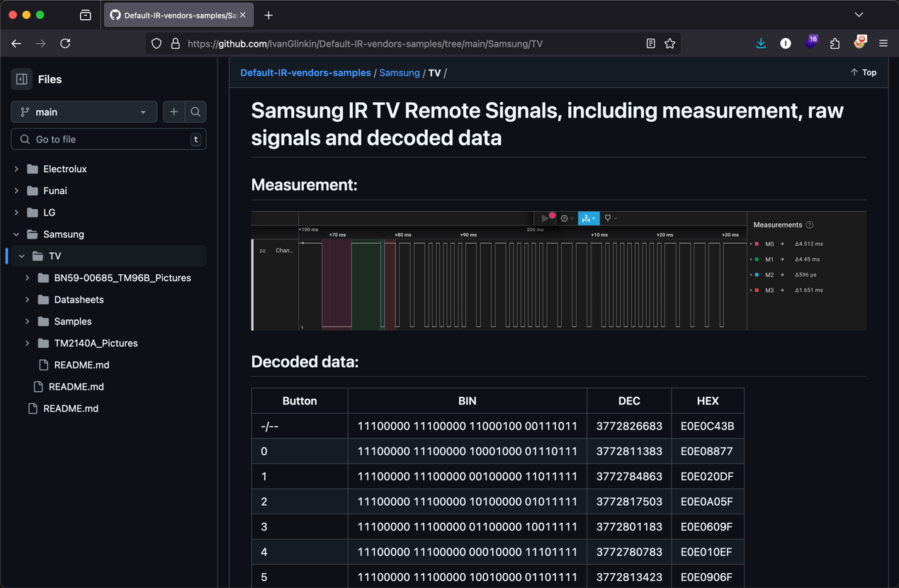Open a new browser tab

268,15
